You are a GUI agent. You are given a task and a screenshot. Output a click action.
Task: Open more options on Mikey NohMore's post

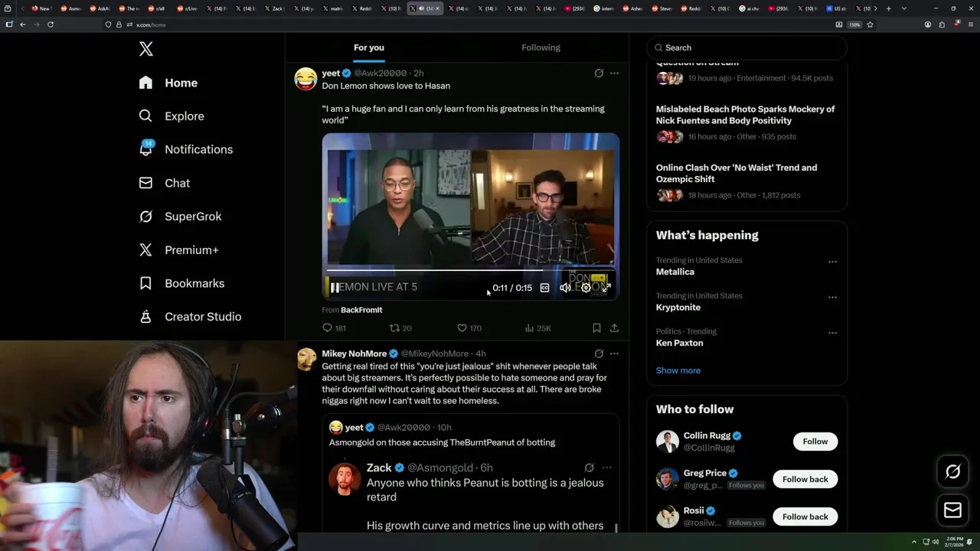(x=614, y=354)
